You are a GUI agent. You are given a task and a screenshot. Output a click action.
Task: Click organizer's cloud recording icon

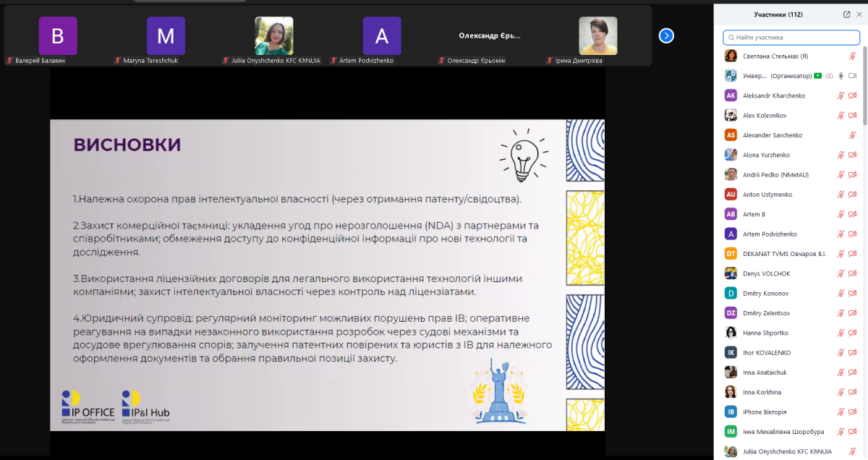(829, 76)
